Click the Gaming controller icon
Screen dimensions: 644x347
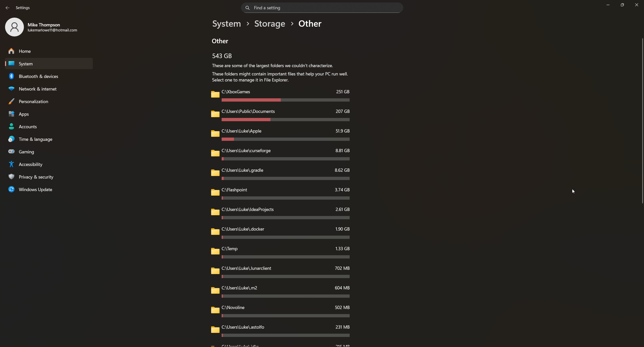click(x=11, y=152)
